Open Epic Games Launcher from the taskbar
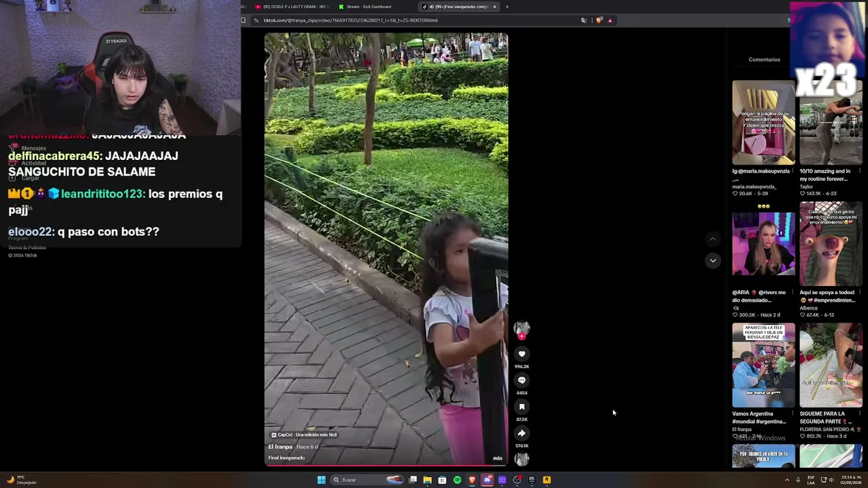 click(x=532, y=480)
